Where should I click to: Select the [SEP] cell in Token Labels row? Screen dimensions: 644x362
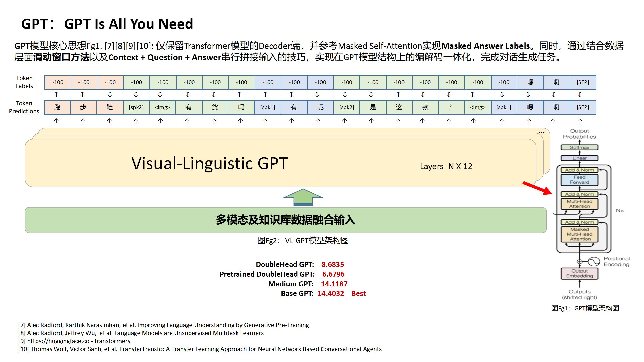[x=583, y=82]
